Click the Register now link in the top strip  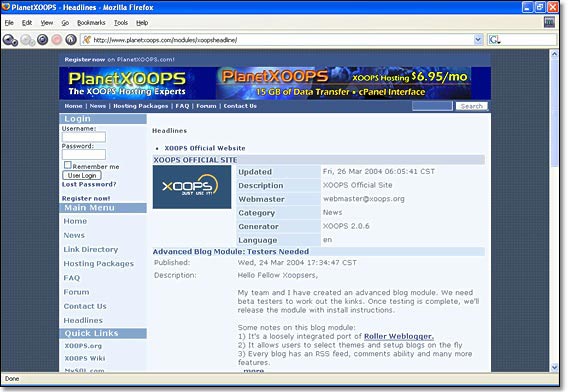click(85, 59)
